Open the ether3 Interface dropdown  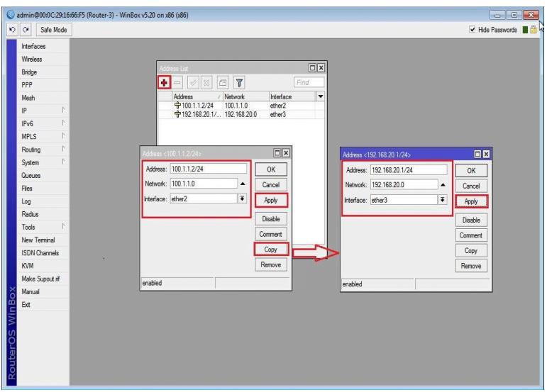click(x=443, y=201)
